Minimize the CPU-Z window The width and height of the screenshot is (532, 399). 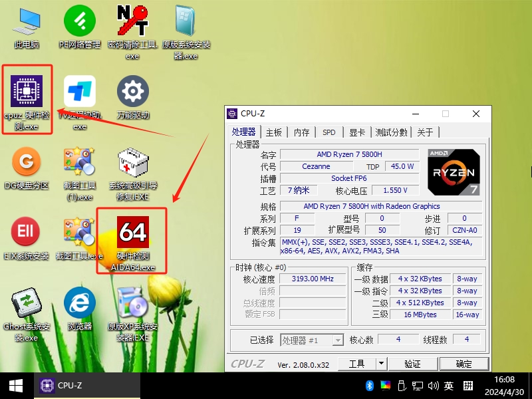416,114
